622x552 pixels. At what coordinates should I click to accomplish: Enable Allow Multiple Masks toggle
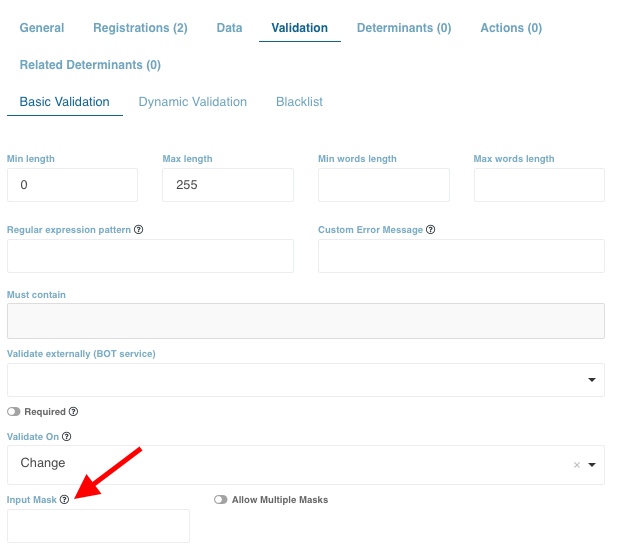tap(221, 500)
